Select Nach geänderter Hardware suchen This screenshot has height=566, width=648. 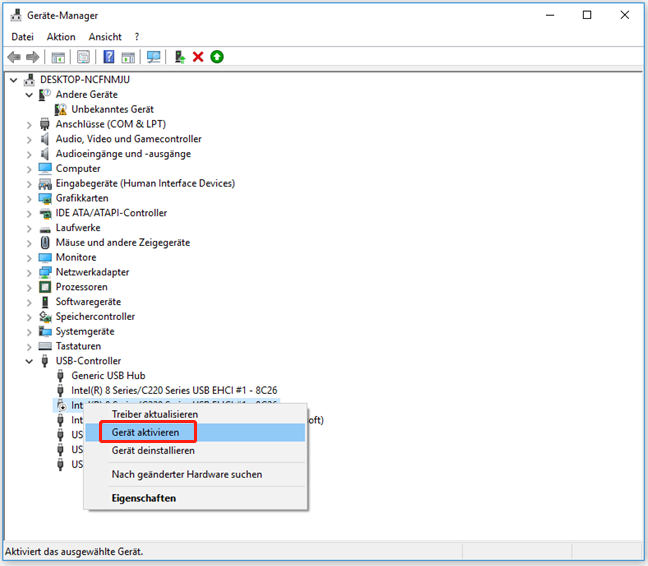point(196,474)
